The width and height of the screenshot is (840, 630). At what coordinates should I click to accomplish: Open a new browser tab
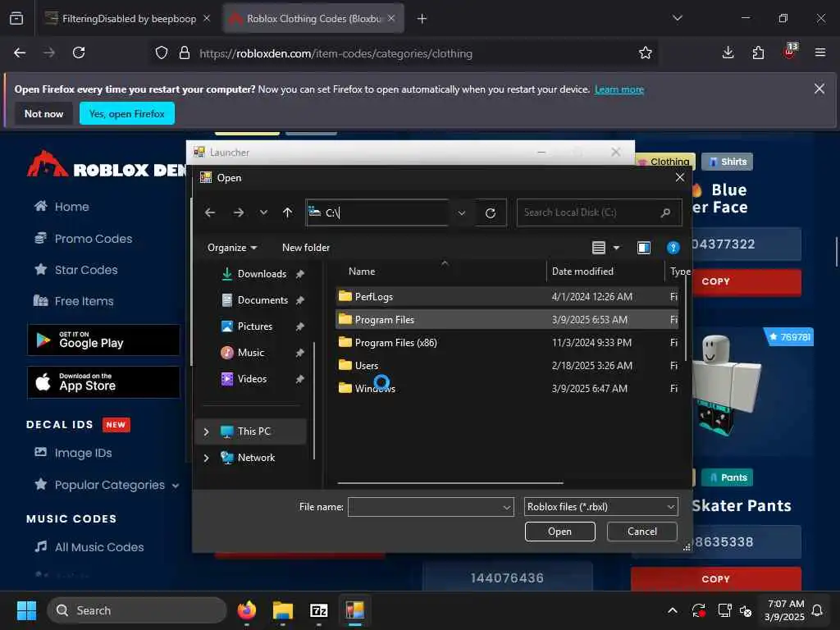(x=422, y=19)
